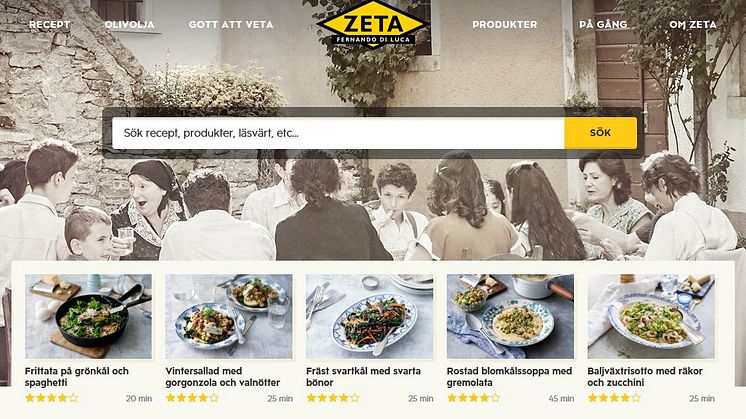Open the Om Zeta page

click(693, 24)
